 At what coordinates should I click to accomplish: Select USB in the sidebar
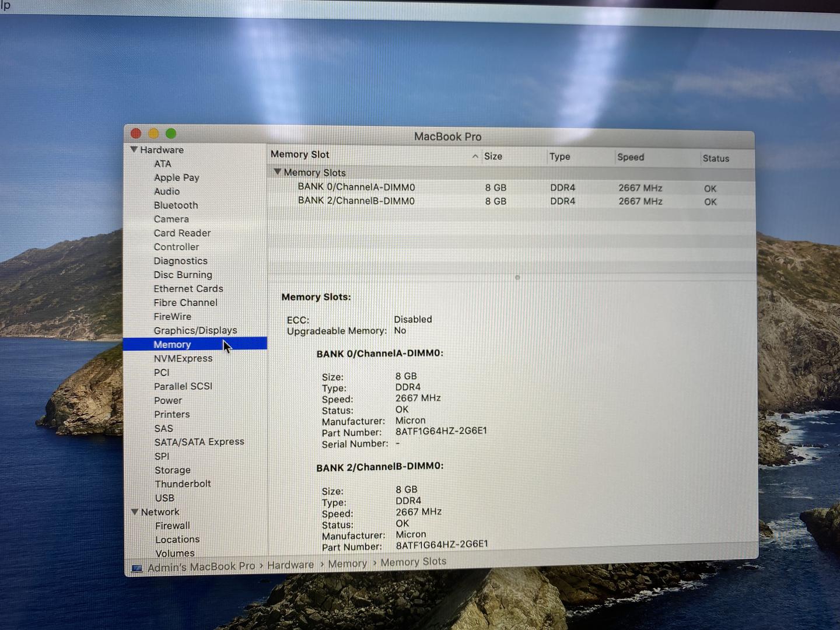point(164,498)
